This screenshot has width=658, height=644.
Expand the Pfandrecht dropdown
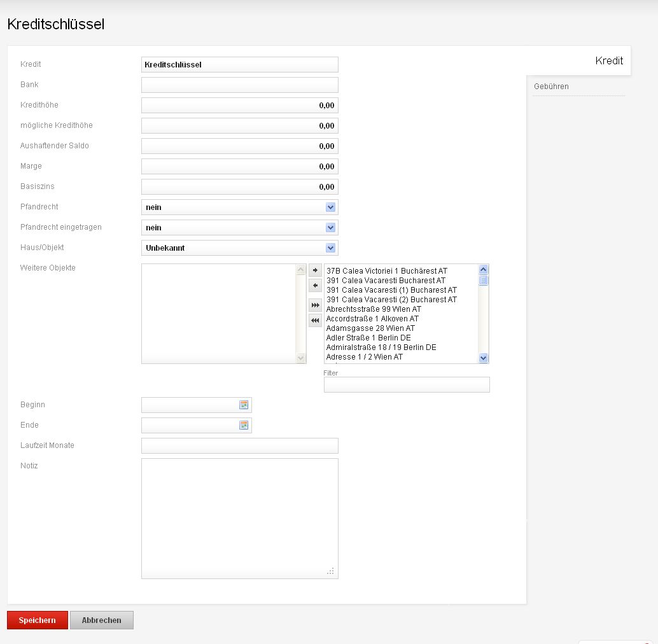pyautogui.click(x=330, y=207)
